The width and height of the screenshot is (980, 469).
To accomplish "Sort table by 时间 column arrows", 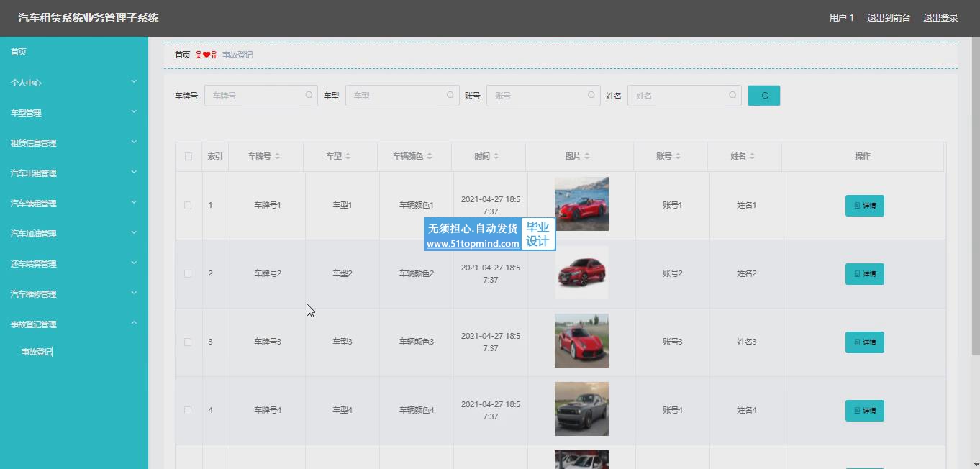I will pos(496,156).
